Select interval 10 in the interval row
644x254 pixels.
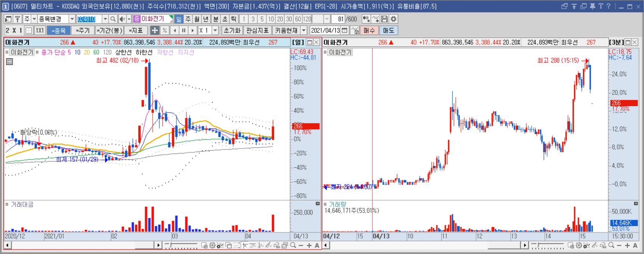[271, 19]
